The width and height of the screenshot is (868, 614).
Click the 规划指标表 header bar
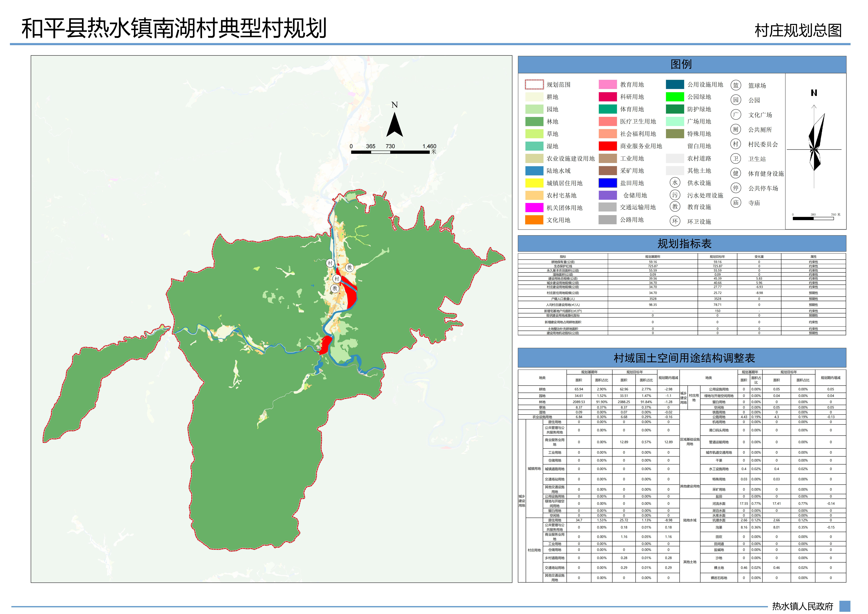[682, 244]
